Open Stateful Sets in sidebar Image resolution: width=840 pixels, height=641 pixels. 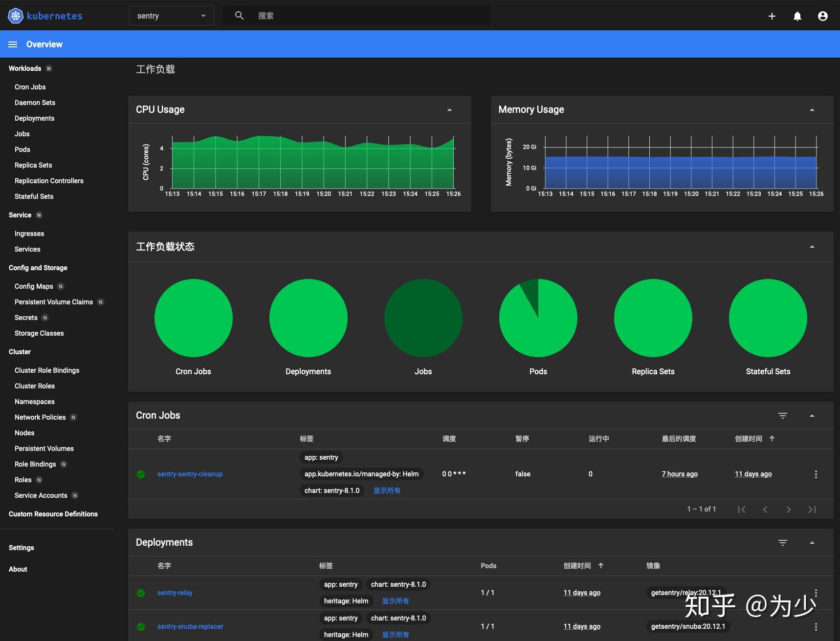[x=34, y=196]
